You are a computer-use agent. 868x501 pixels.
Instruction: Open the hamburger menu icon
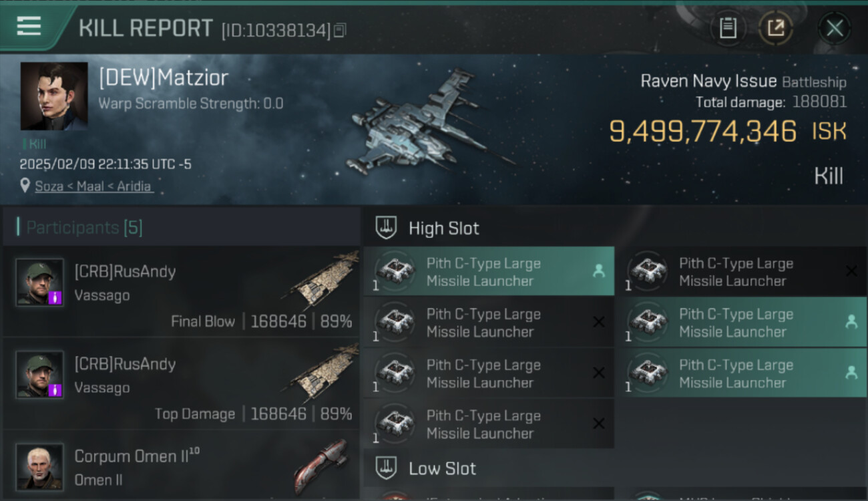pyautogui.click(x=28, y=27)
